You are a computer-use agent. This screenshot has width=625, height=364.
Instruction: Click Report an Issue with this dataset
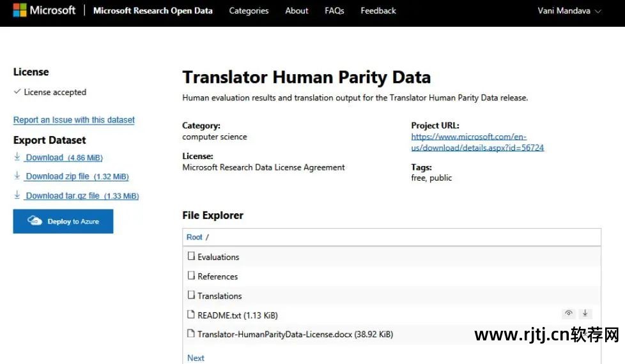coord(74,120)
